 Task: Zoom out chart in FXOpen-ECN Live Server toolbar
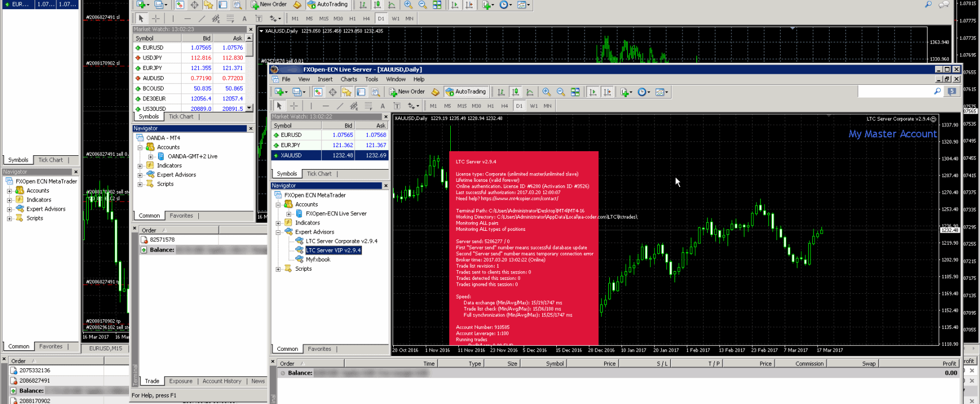[560, 92]
